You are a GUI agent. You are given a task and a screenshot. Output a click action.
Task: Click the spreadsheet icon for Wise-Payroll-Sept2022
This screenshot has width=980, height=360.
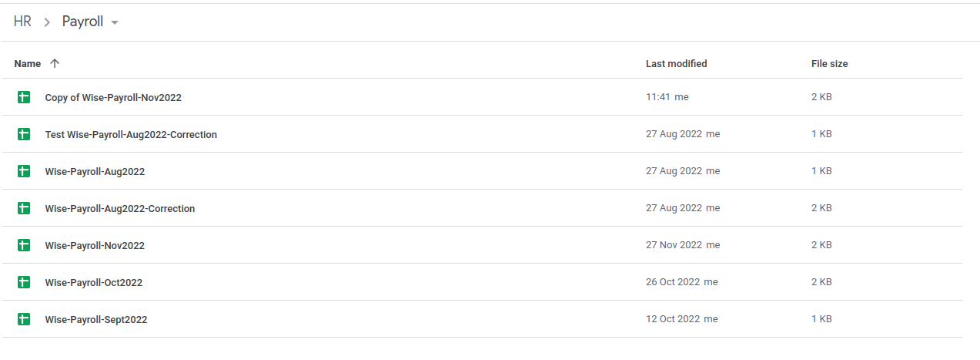click(x=24, y=319)
